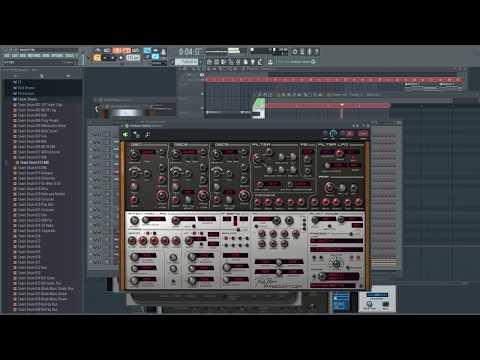Click the red knob in FILTER LFO section
Image resolution: width=480 pixels, height=360 pixels.
coord(339,153)
